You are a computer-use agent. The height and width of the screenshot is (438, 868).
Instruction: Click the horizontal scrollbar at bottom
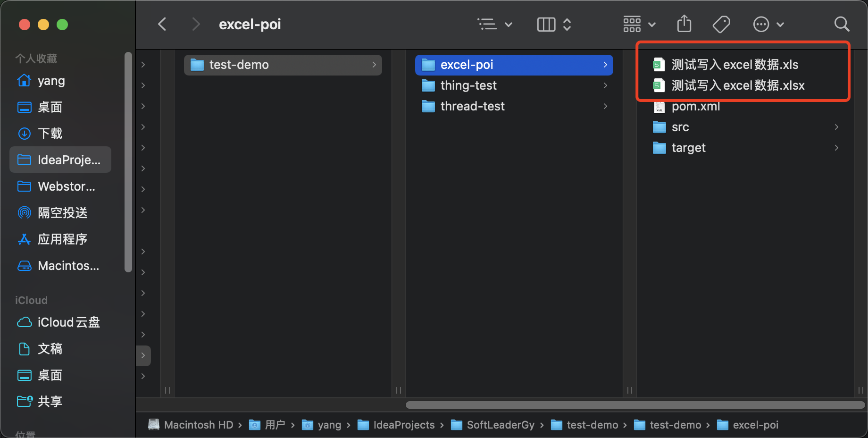[634, 405]
